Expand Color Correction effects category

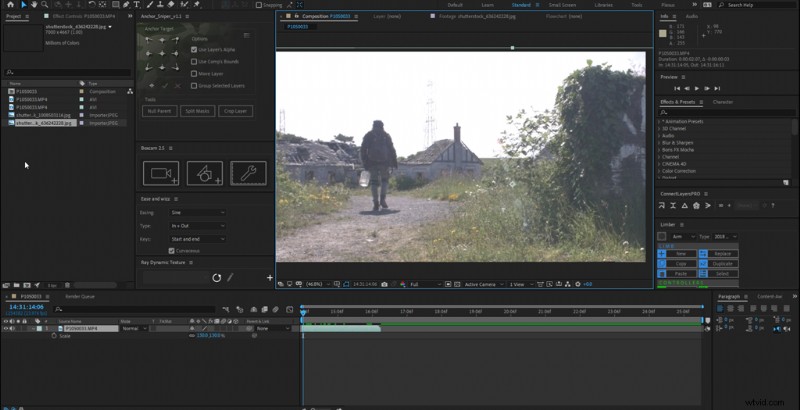pyautogui.click(x=659, y=171)
